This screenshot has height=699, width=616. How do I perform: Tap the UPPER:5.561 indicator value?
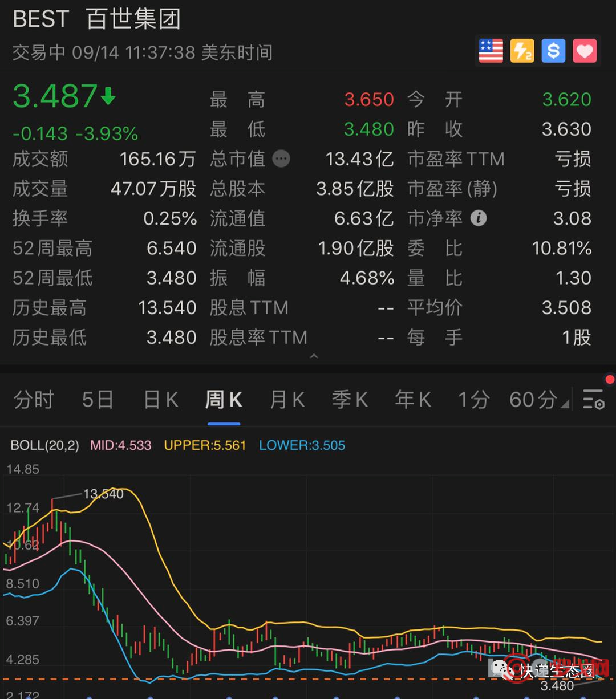point(205,445)
